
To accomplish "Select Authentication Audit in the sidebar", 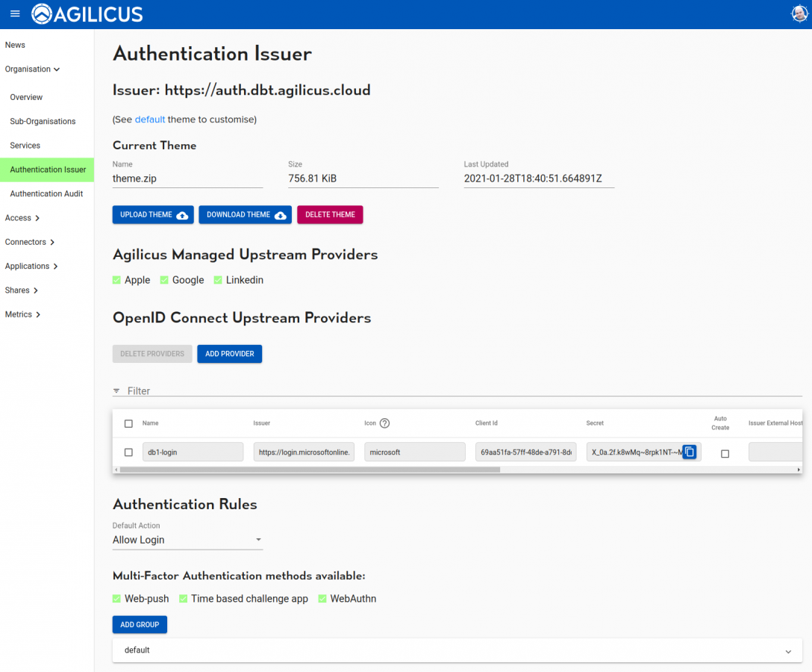I will [46, 193].
